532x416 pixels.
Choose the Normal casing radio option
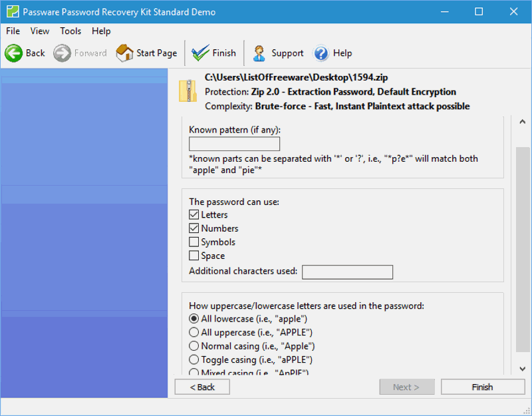click(194, 345)
